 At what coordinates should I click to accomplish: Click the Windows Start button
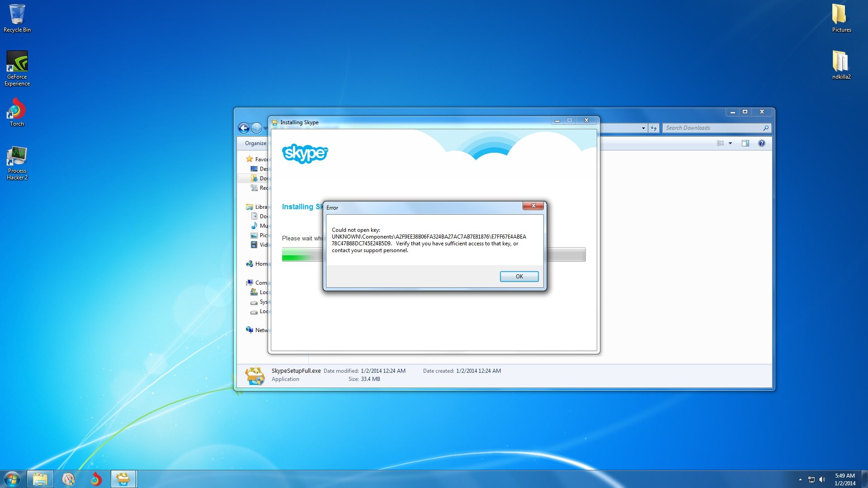tap(12, 479)
